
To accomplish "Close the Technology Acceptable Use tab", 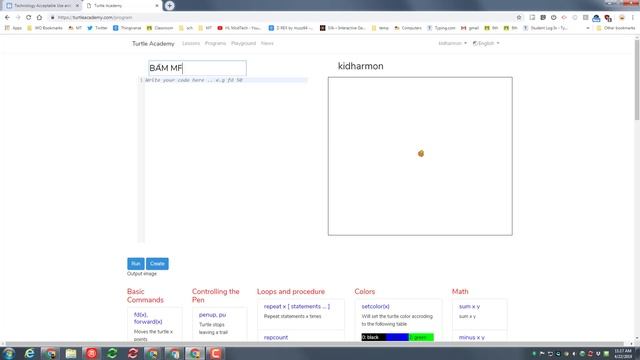I will click(x=77, y=6).
